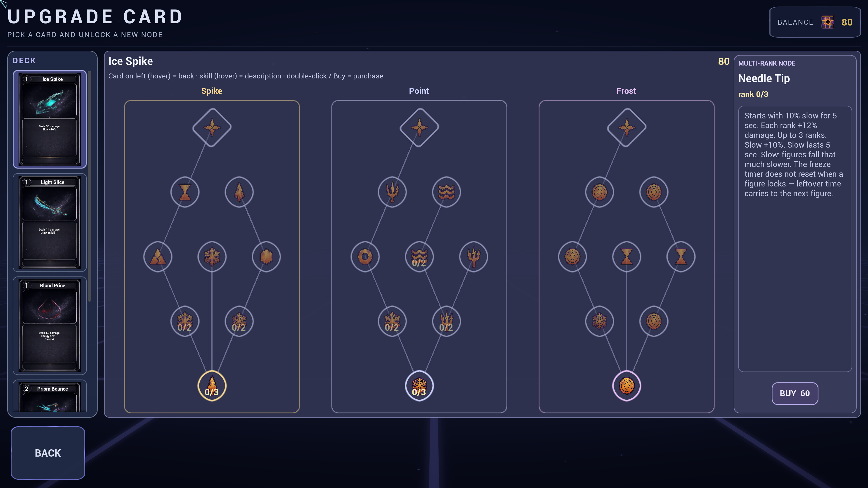
Task: Select the hourglass node in Spike tree
Action: (x=185, y=192)
